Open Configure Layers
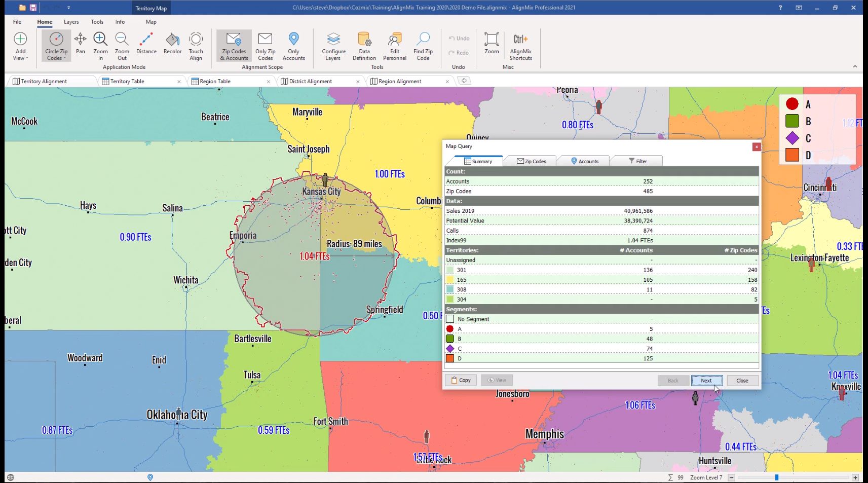 click(x=333, y=47)
